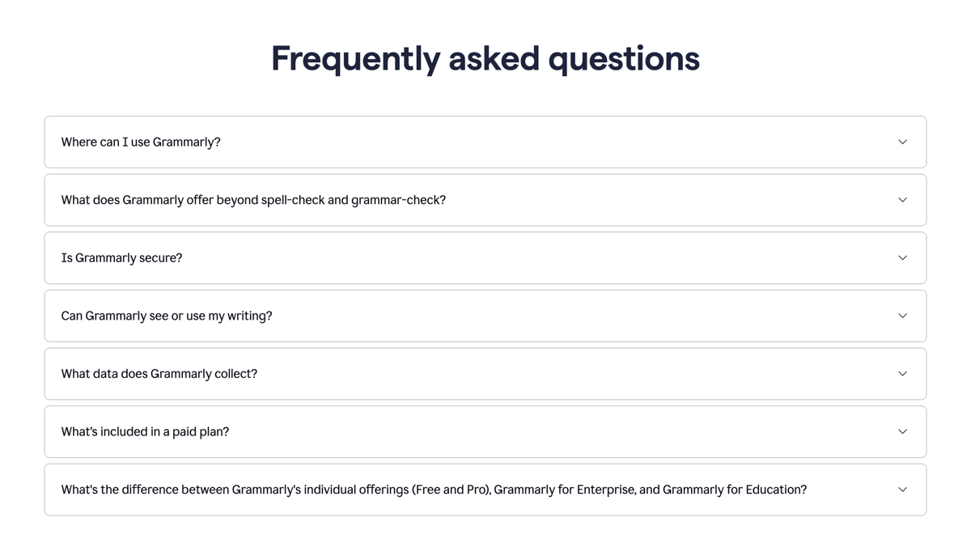Expand the "Where can I use Grammarly?" question
The width and height of the screenshot is (971, 560).
coord(485,142)
